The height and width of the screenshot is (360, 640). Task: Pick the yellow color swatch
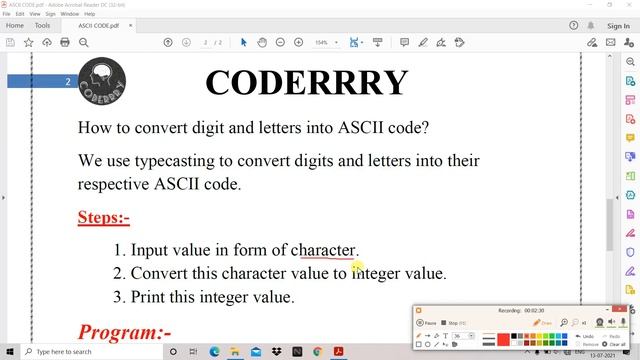pyautogui.click(x=539, y=336)
